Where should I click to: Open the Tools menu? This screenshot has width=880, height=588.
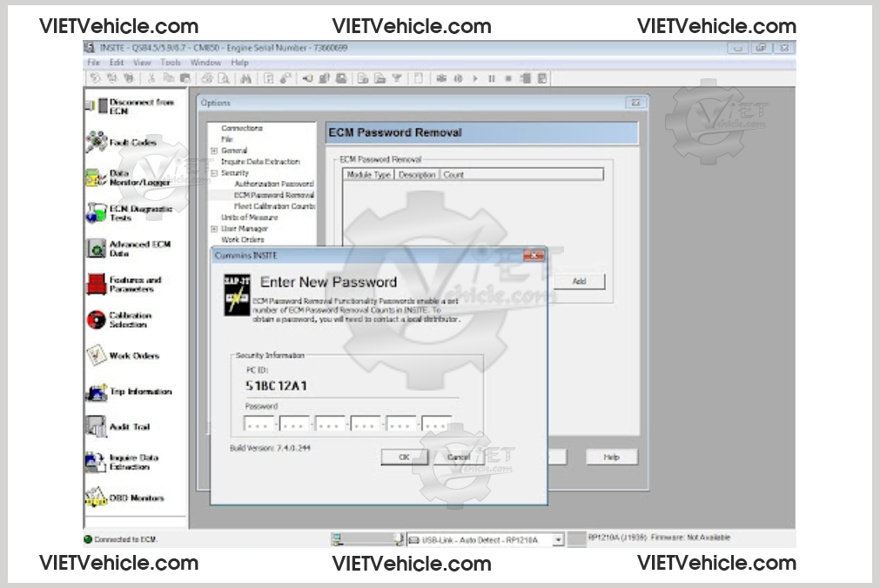pyautogui.click(x=171, y=63)
